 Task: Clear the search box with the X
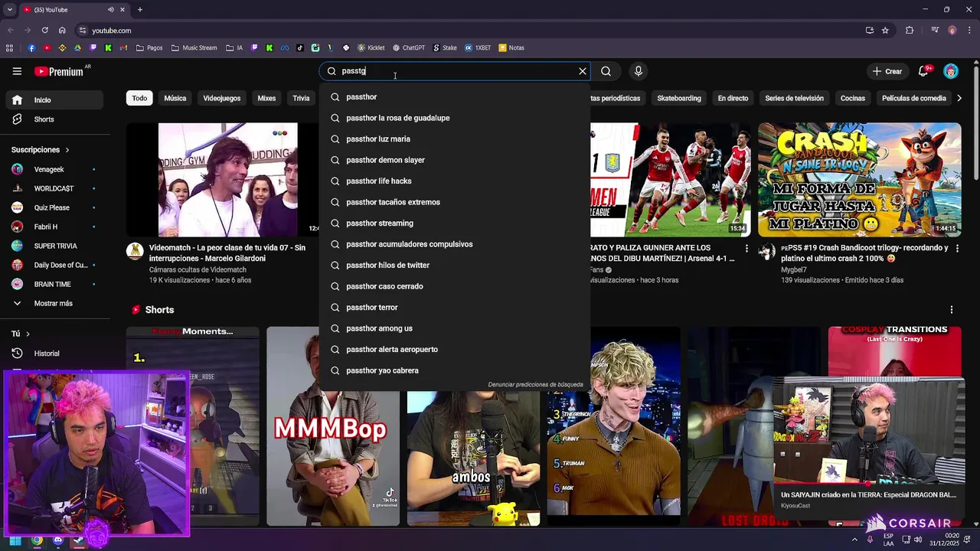pos(583,71)
